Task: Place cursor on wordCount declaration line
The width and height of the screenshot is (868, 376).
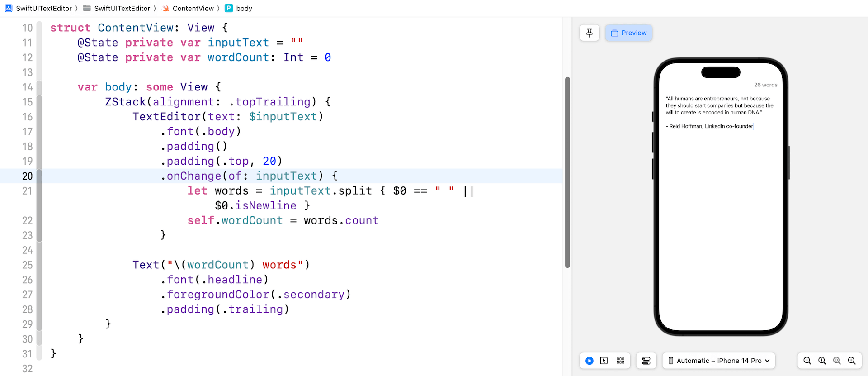Action: pyautogui.click(x=204, y=57)
